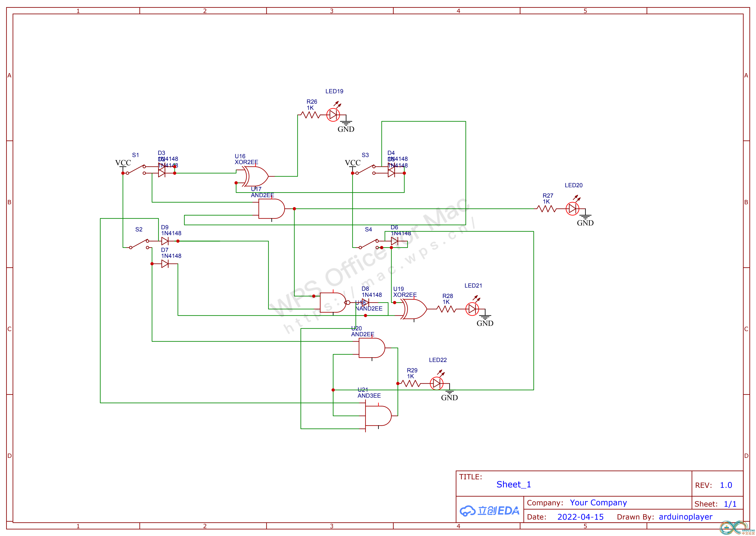Click the VCC power symbol beside S3
This screenshot has width=756, height=536.
coord(353,166)
